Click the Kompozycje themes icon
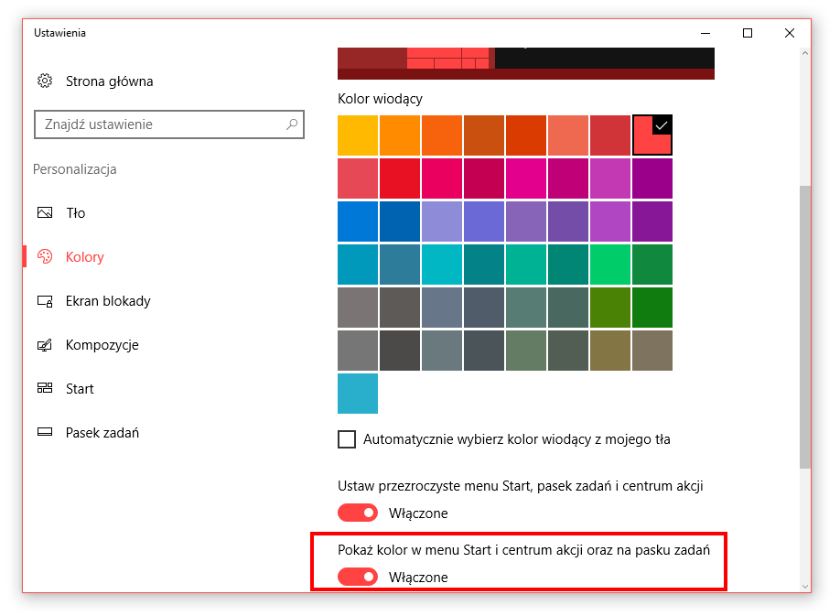The width and height of the screenshot is (840, 616). (x=45, y=345)
